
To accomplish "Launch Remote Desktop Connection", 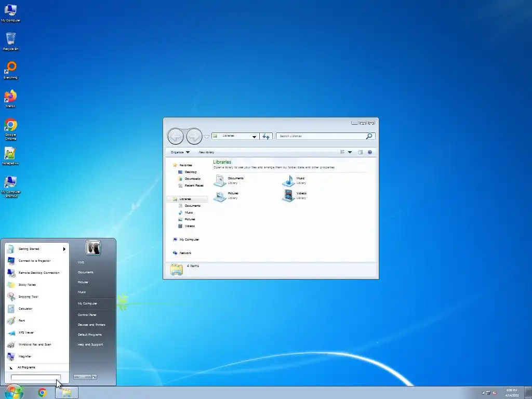I will [37, 273].
